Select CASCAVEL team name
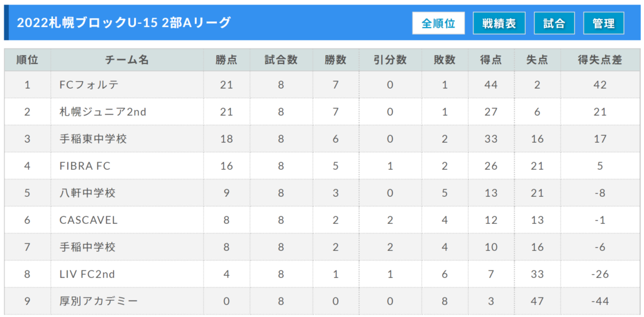644x317 pixels. coord(88,220)
